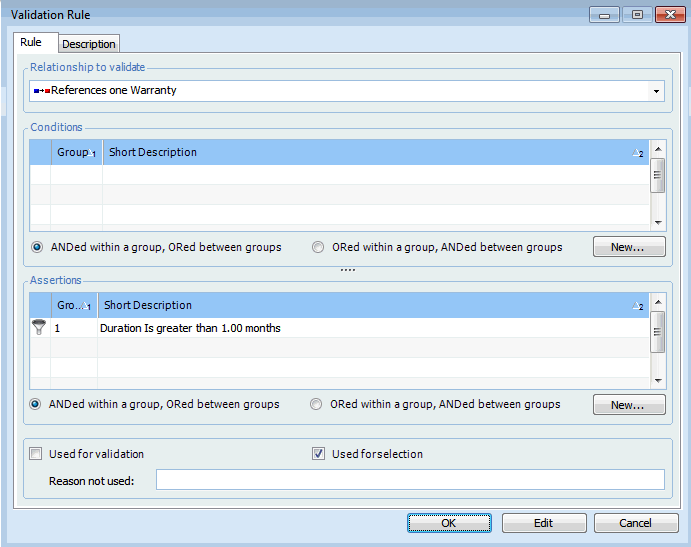691x547 pixels.
Task: Select Assertions ORed within a group option
Action: (x=317, y=404)
